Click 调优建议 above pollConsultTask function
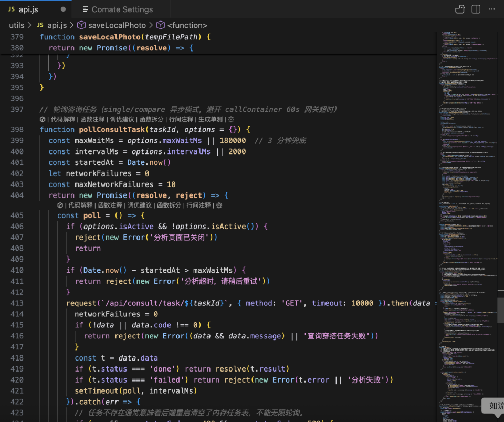The height and width of the screenshot is (422, 504). point(122,119)
